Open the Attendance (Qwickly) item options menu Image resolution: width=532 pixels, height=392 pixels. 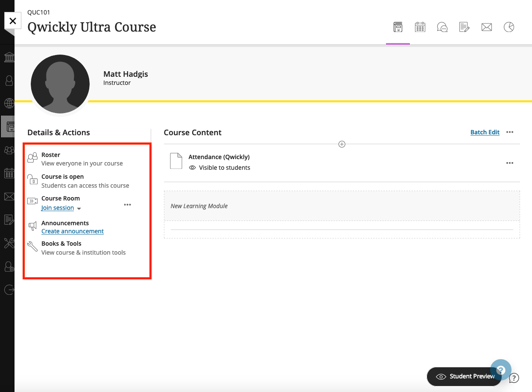click(x=509, y=163)
